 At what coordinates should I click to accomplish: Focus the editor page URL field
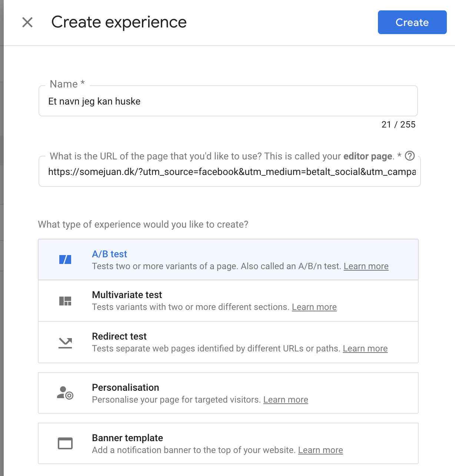(x=230, y=172)
